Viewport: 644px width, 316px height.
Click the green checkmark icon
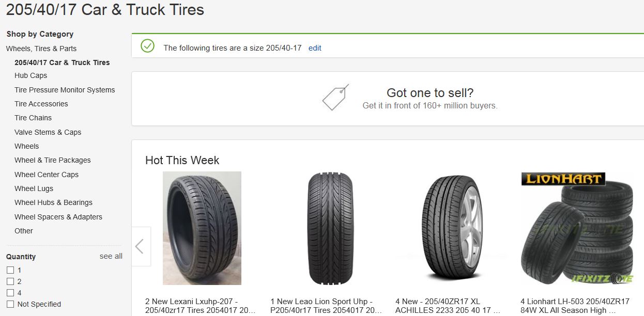tap(148, 46)
